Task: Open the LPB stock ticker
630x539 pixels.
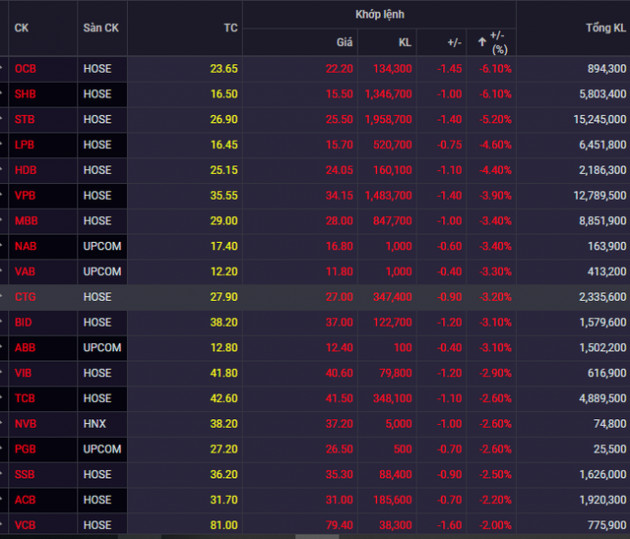Action: pos(25,145)
